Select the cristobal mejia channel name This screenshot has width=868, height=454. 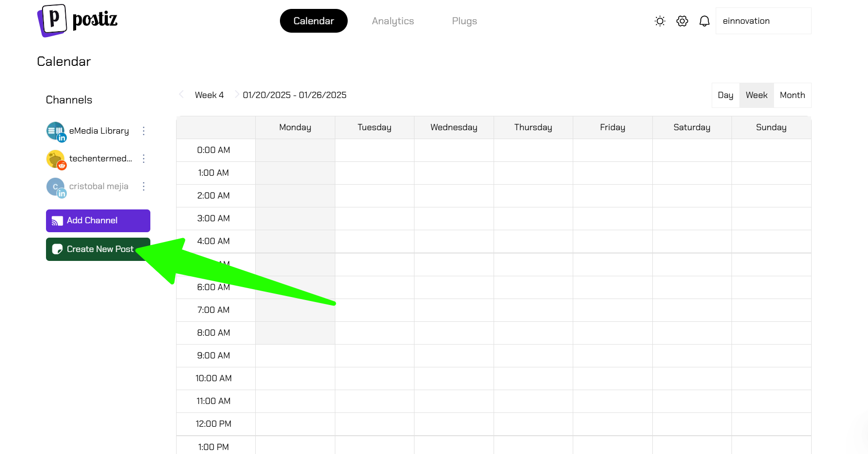click(x=98, y=186)
